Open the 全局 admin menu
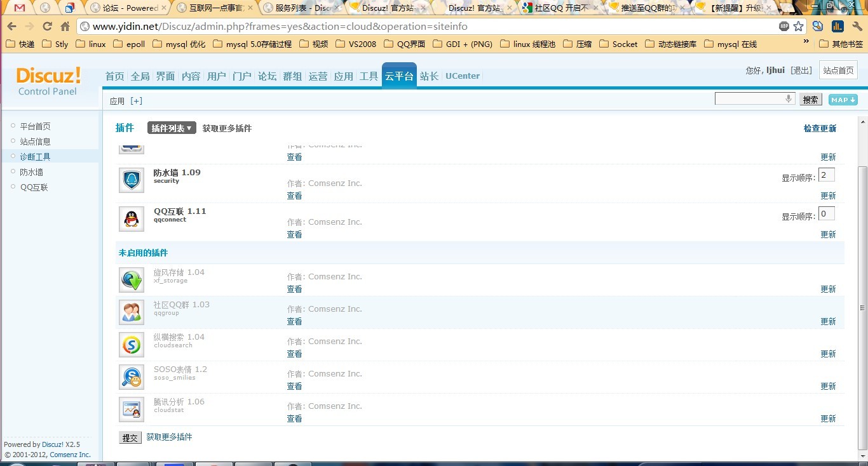 [x=140, y=76]
